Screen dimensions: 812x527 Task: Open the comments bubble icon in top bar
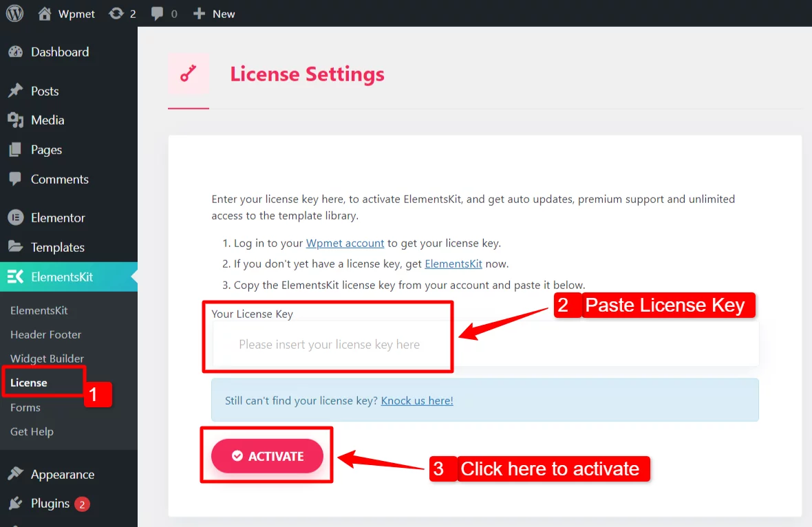157,14
